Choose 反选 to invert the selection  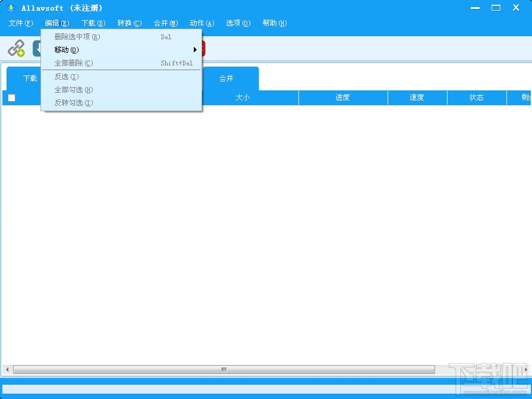pos(65,76)
